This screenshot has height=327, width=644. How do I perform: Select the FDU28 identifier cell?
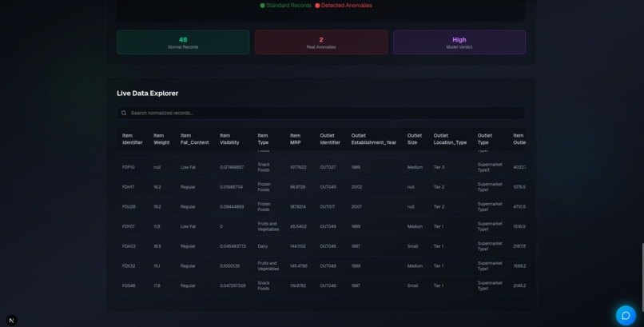point(129,206)
